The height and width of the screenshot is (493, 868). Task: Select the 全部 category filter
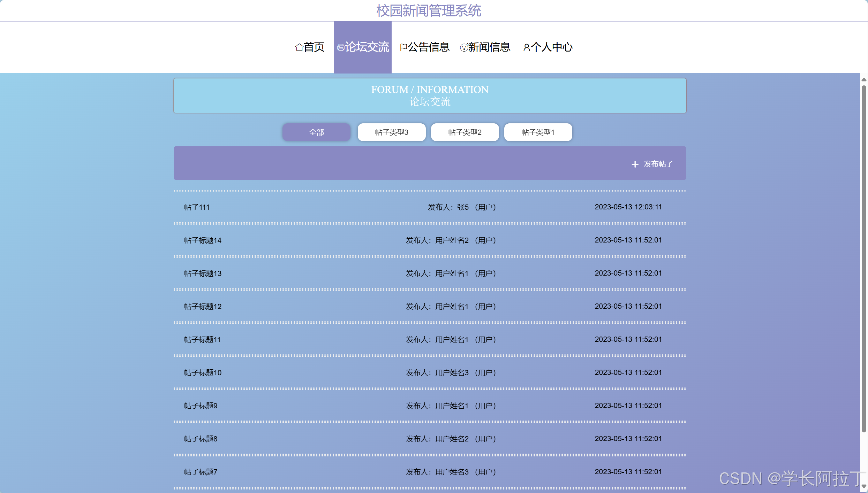point(316,132)
